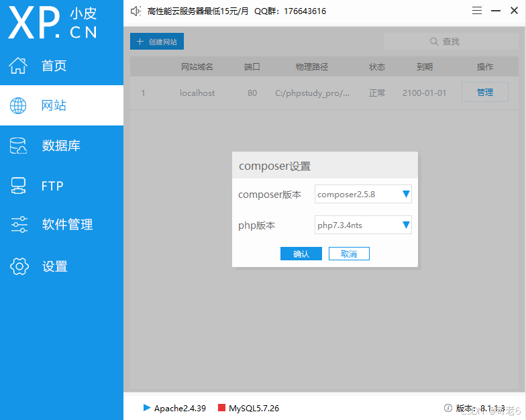Click the composer版本 label
This screenshot has height=420, width=526.
270,195
